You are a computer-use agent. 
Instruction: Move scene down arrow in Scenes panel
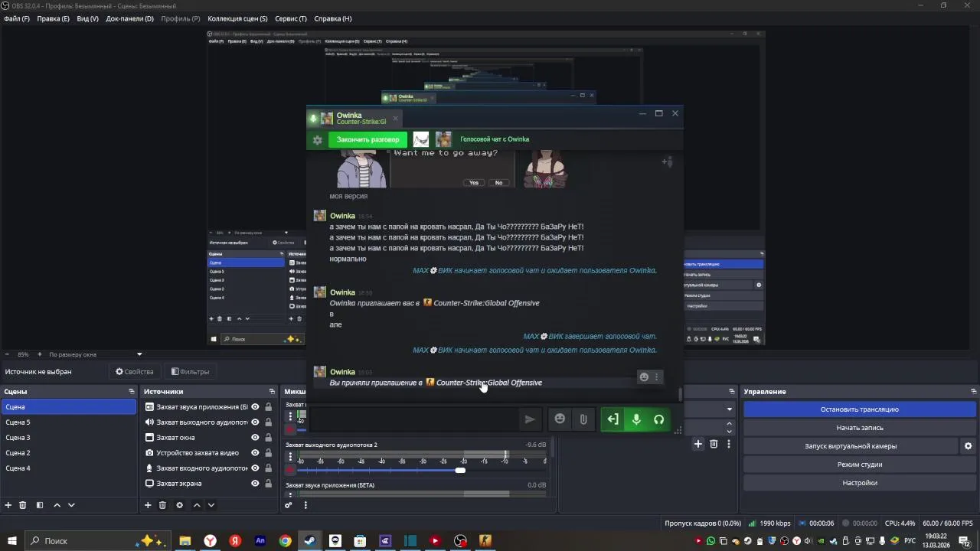tap(71, 505)
